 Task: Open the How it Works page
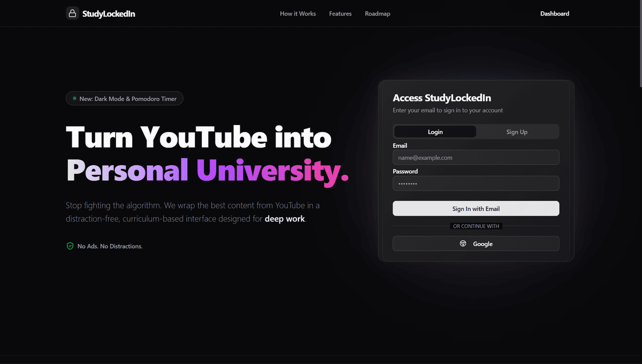click(298, 14)
